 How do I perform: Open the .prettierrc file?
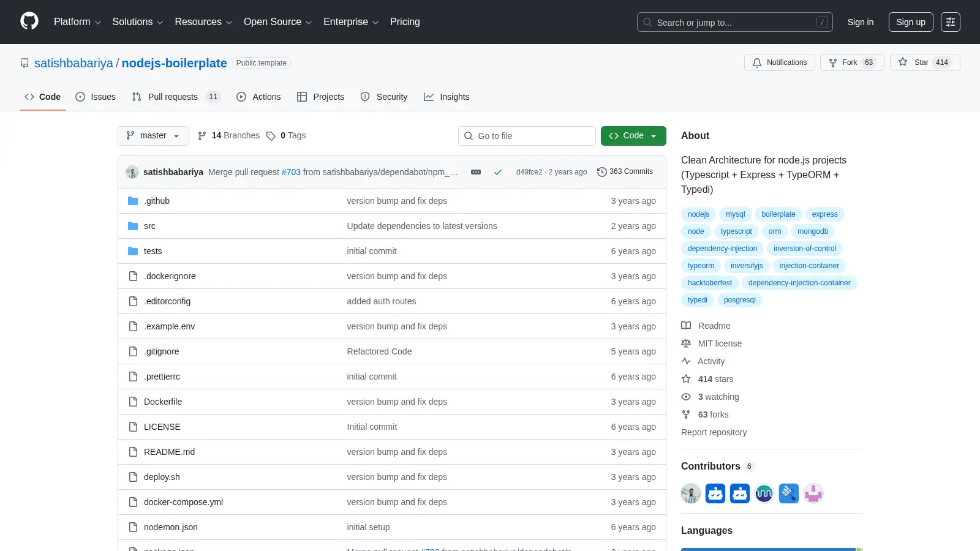point(162,377)
